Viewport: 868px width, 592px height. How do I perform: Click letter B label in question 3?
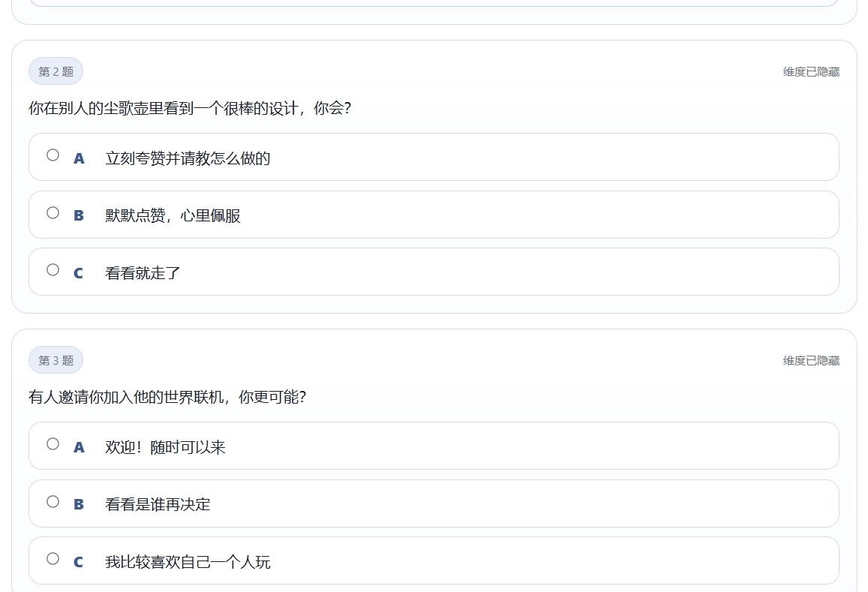click(79, 505)
